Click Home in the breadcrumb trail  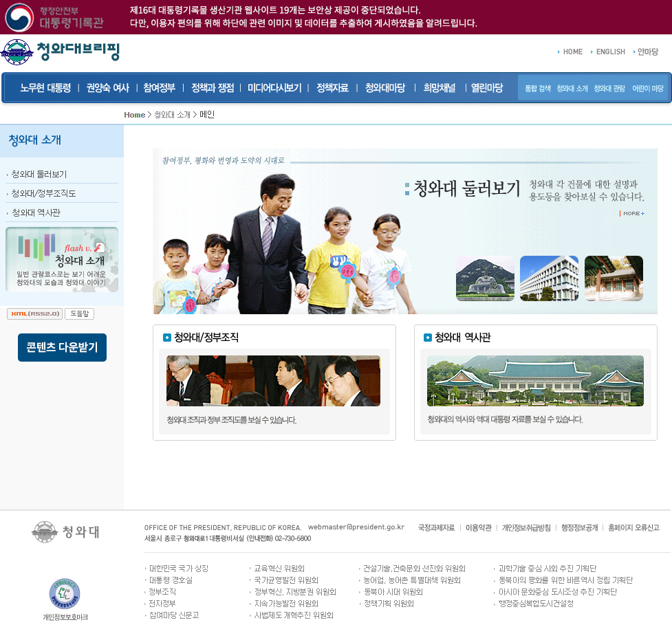pos(135,114)
